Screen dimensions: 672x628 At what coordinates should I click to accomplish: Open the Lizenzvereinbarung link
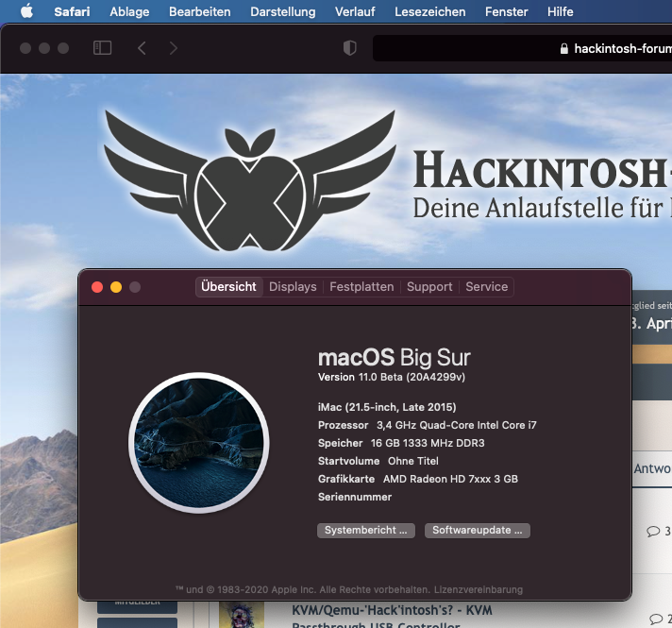coord(479,590)
